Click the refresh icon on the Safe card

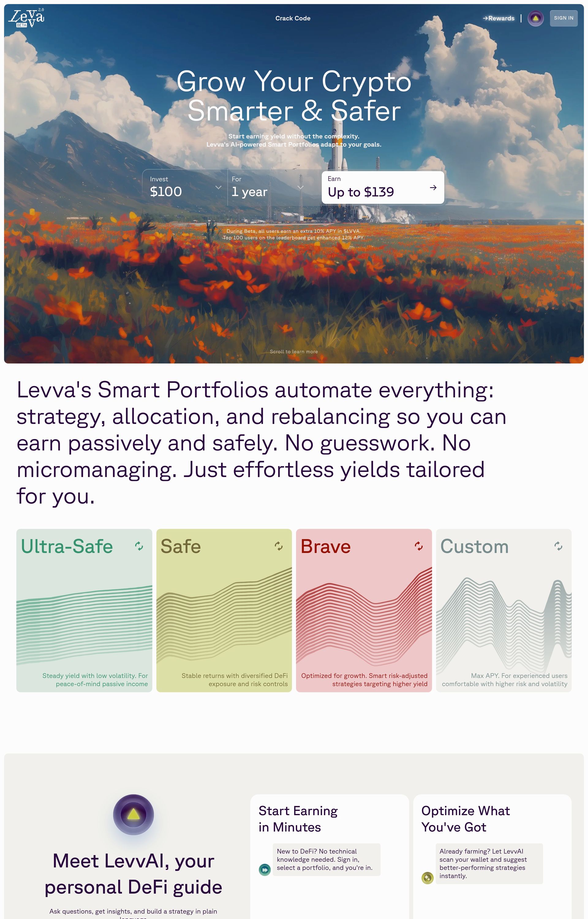(x=279, y=546)
